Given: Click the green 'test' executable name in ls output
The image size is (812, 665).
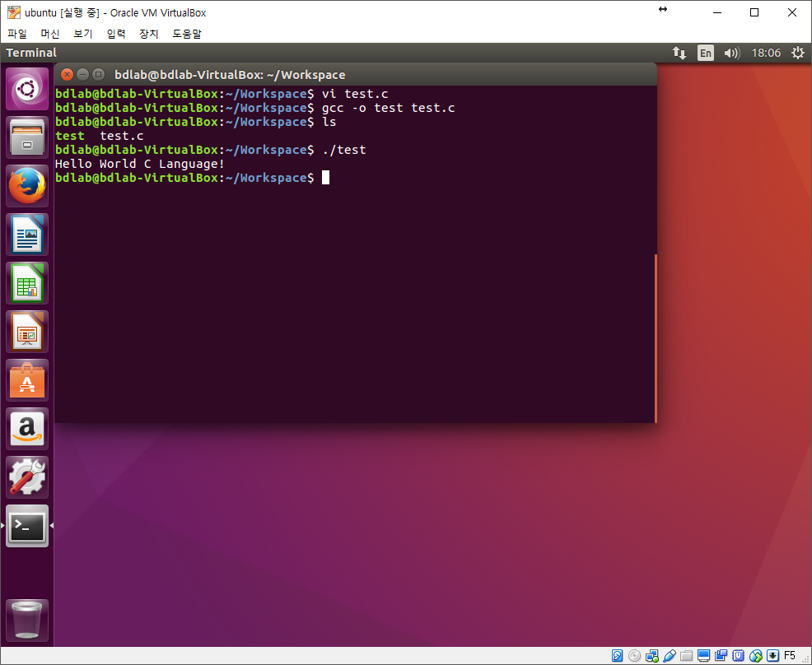Looking at the screenshot, I should tap(70, 136).
